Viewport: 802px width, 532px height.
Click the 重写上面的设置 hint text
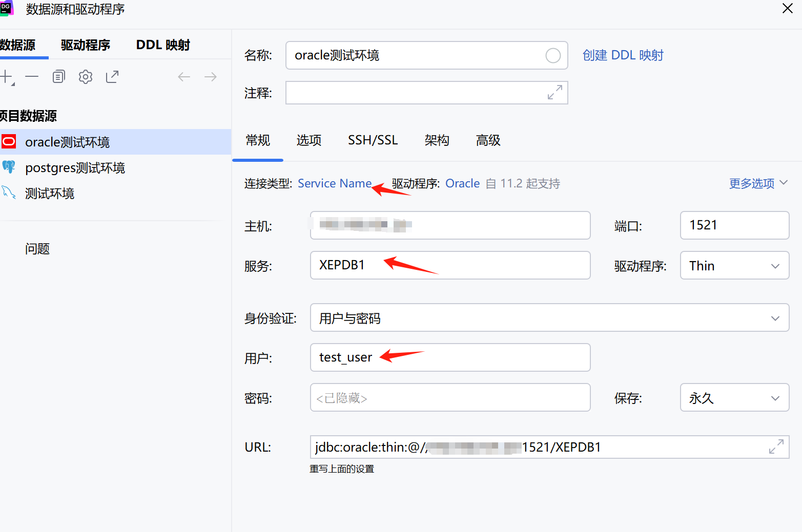(x=342, y=469)
